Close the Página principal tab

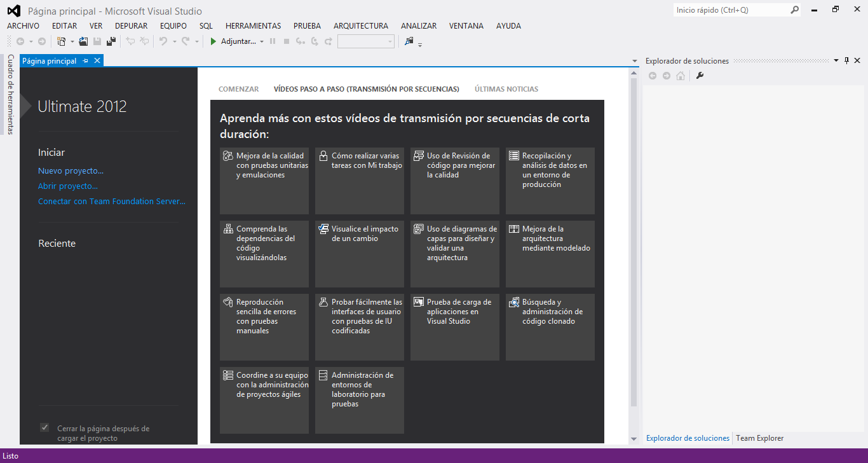click(97, 60)
